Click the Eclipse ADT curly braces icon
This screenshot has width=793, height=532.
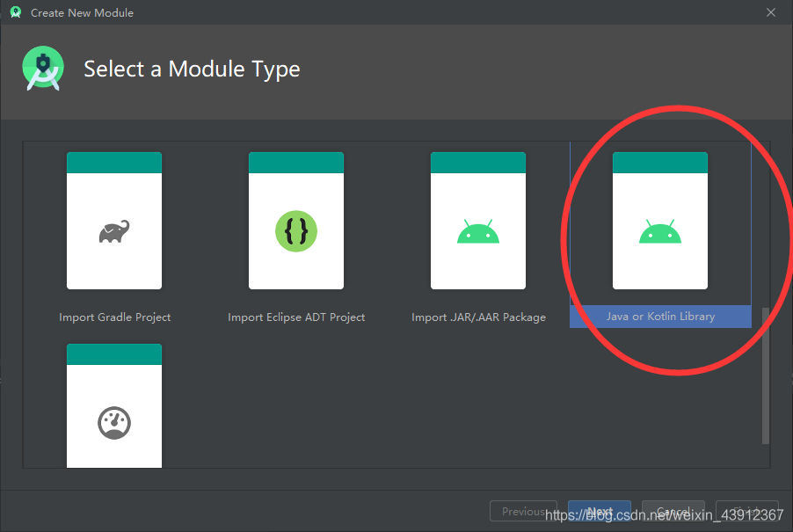[296, 231]
